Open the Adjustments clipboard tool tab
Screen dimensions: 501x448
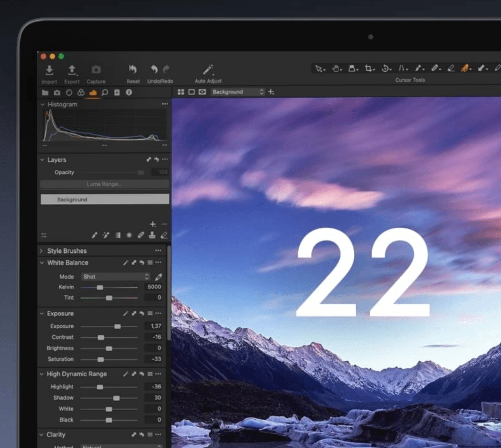coord(117,92)
